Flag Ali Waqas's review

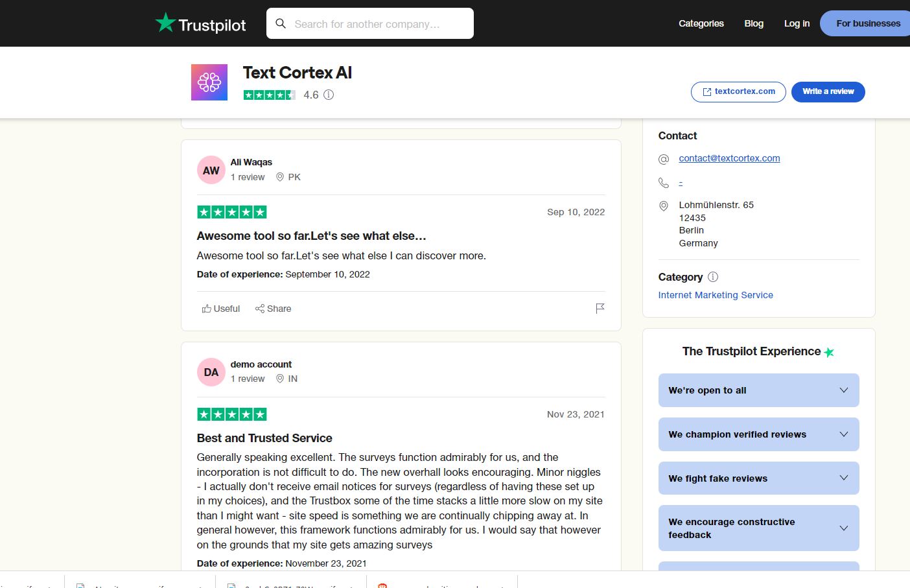600,309
